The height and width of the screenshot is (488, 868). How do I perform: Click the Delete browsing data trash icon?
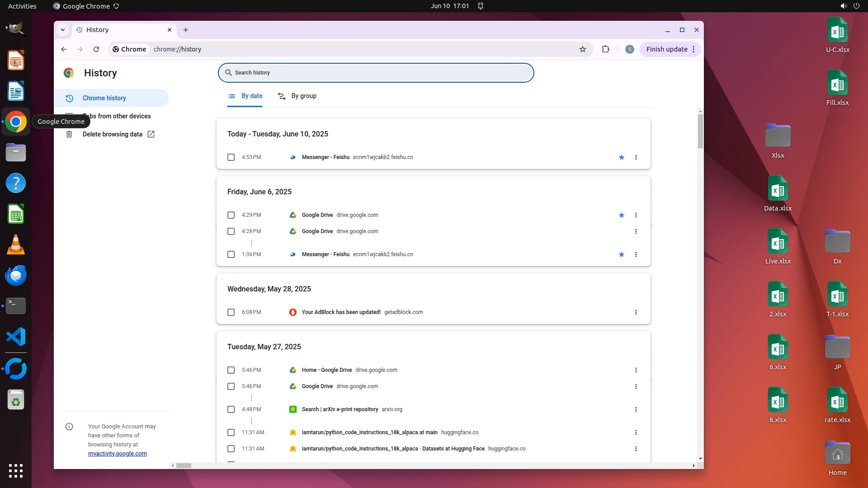(x=69, y=134)
